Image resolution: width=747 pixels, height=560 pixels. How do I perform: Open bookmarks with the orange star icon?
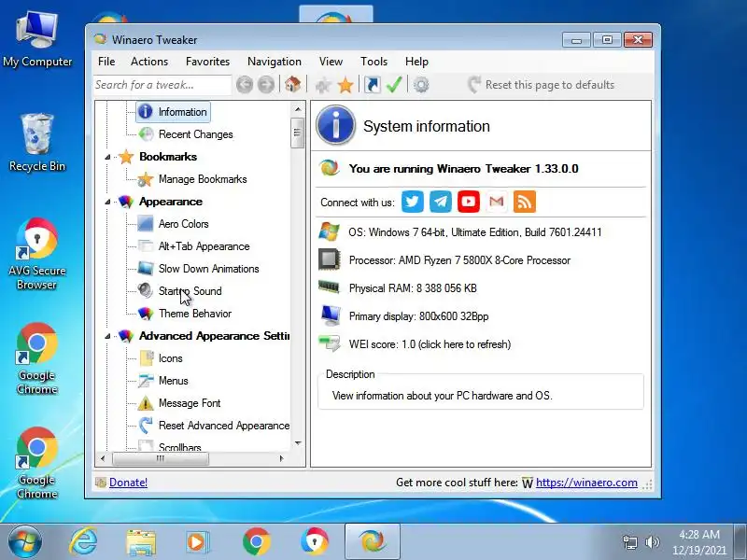[x=345, y=85]
